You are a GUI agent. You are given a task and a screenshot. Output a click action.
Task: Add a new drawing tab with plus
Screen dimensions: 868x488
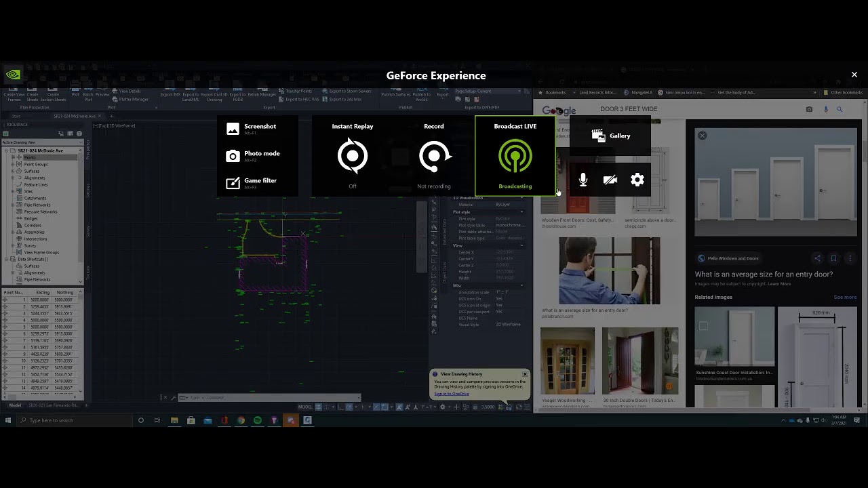coord(111,116)
